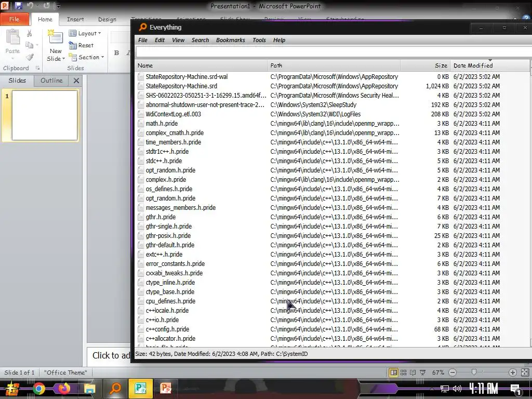Click path C:\Windows\System32\SleepStudy
532x399 pixels.
[313, 105]
